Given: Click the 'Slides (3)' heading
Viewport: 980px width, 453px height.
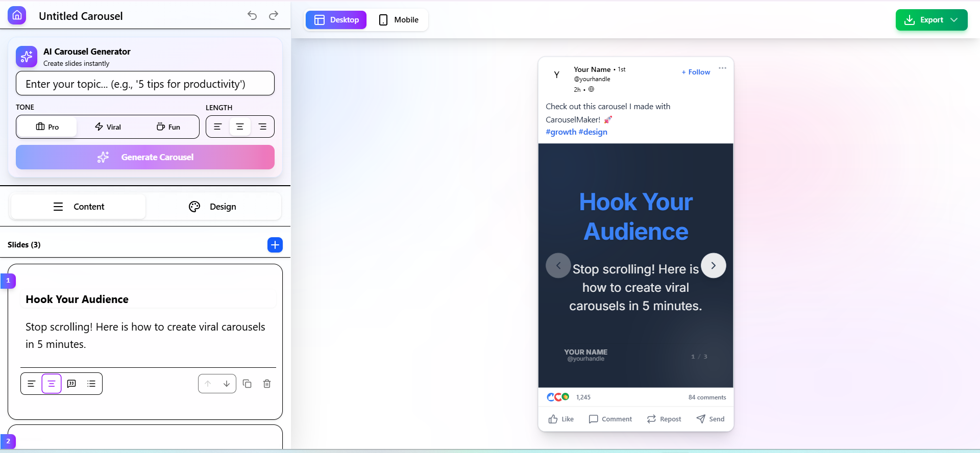Looking at the screenshot, I should pyautogui.click(x=24, y=245).
